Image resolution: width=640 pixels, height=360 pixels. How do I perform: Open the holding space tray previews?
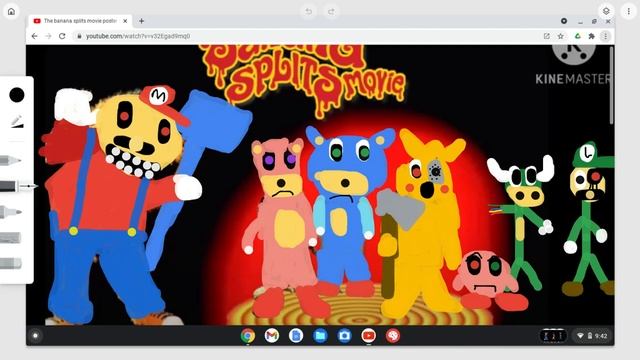[x=553, y=336]
